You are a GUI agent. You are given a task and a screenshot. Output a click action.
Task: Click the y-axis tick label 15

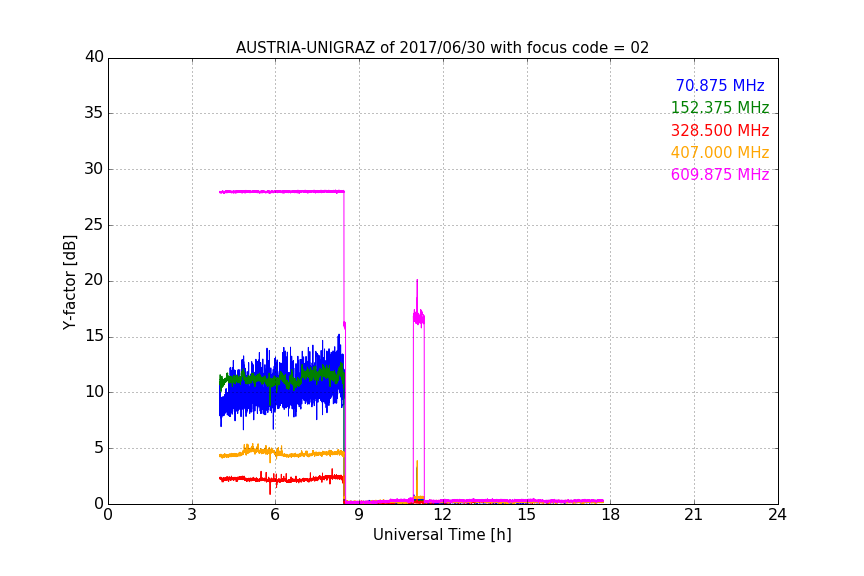(94, 336)
